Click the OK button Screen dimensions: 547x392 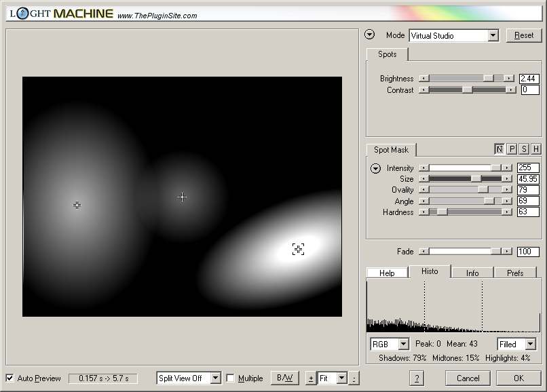[x=518, y=378]
